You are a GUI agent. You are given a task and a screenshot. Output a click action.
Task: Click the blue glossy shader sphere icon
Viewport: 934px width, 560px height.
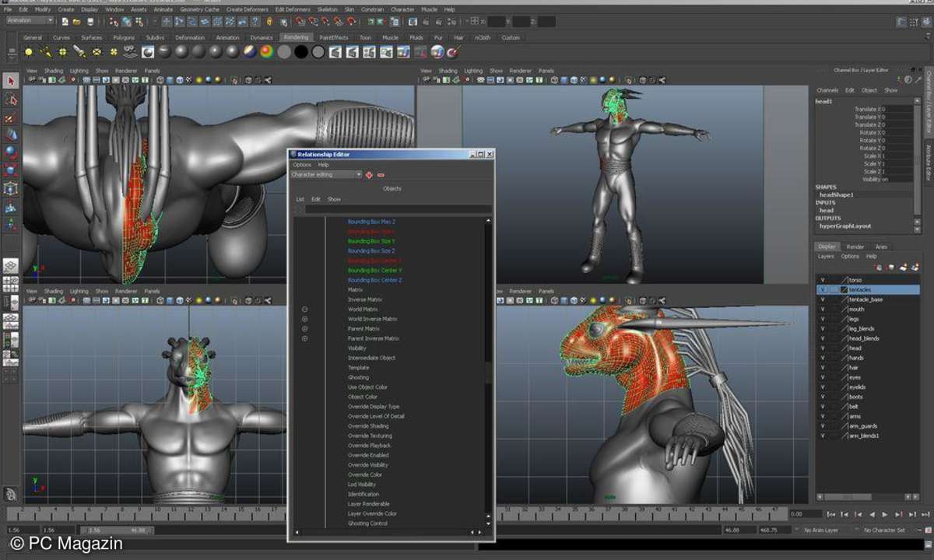[x=249, y=52]
